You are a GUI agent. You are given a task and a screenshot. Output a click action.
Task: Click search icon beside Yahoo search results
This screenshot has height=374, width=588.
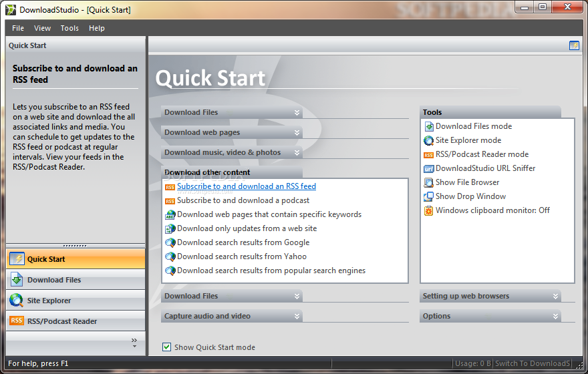[170, 256]
